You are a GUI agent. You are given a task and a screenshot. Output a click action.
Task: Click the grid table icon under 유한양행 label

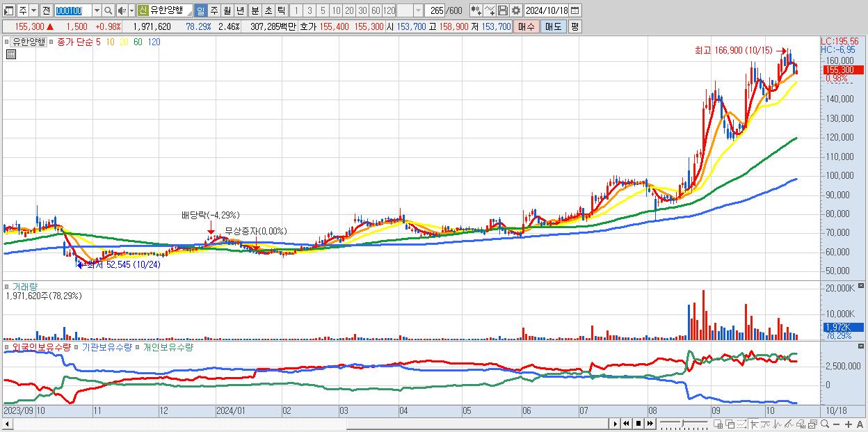10,54
